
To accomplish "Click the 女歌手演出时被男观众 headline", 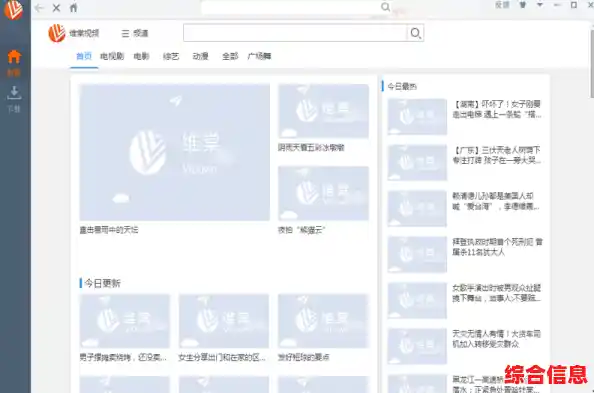I will click(497, 293).
